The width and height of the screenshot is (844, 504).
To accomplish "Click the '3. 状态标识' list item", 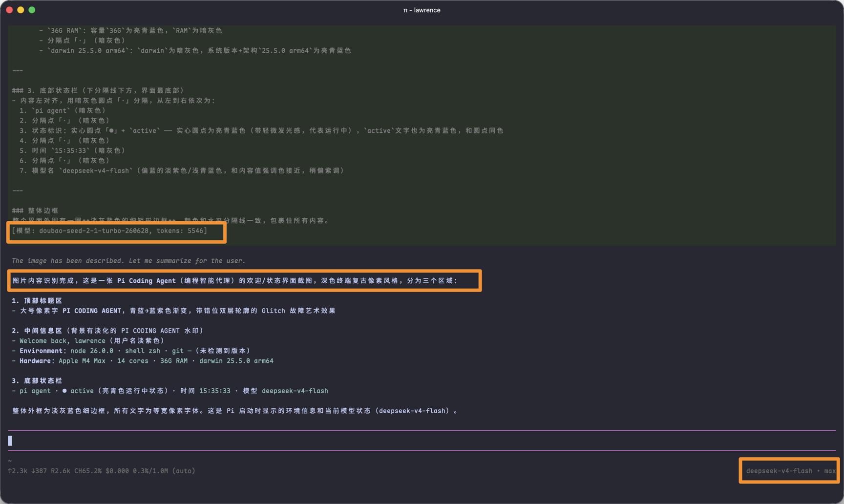I will click(x=262, y=130).
